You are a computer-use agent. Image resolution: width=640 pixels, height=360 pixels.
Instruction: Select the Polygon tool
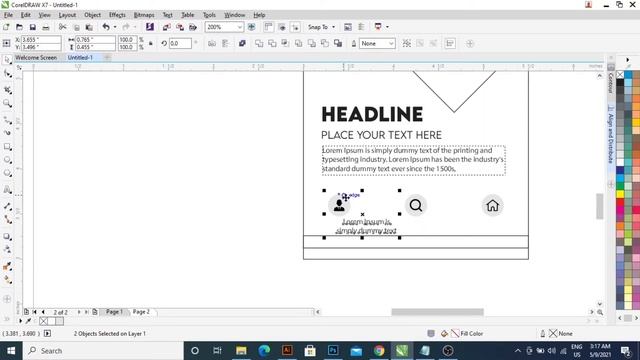coord(7,173)
